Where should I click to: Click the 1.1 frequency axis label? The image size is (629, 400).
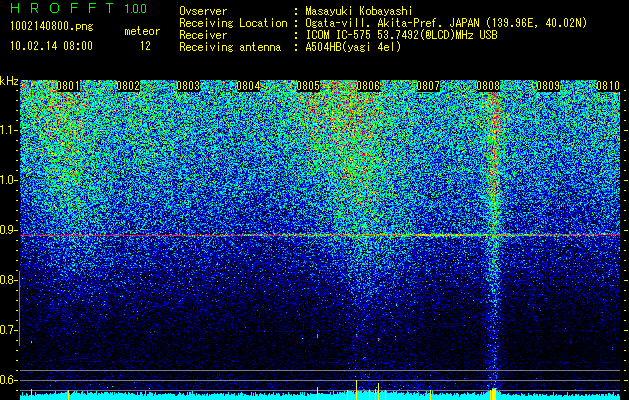8,130
